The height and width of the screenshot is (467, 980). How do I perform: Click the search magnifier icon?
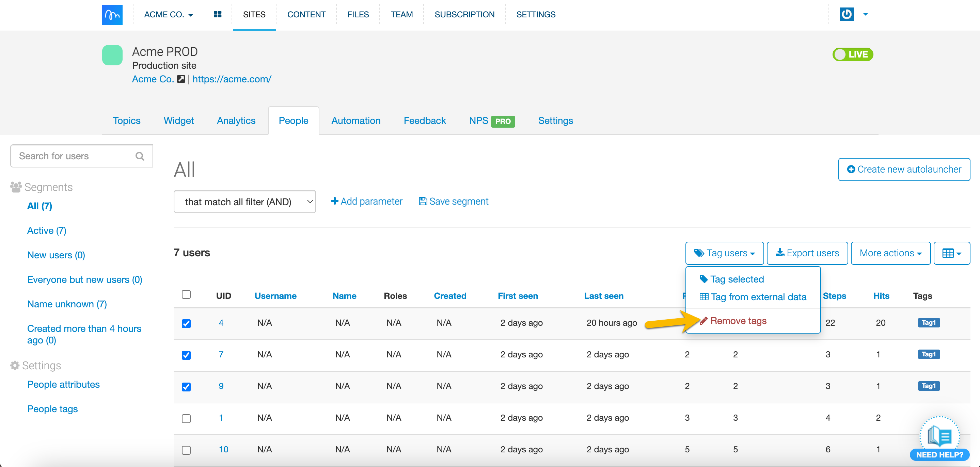coord(140,156)
